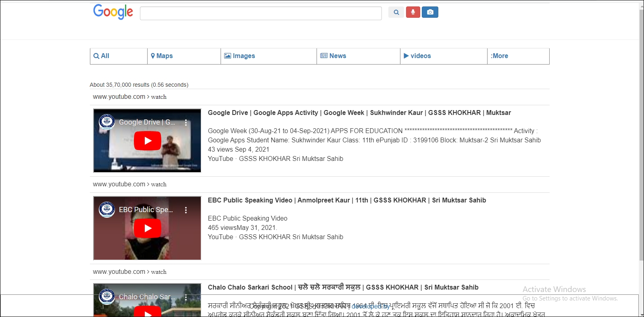Screen dimensions: 644x317
Task: Focus the Google search text field
Action: 261,13
